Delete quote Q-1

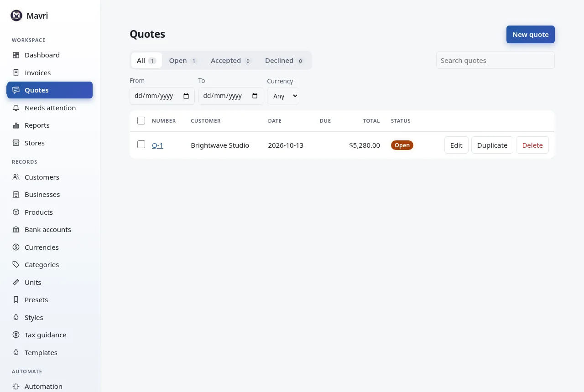point(532,145)
